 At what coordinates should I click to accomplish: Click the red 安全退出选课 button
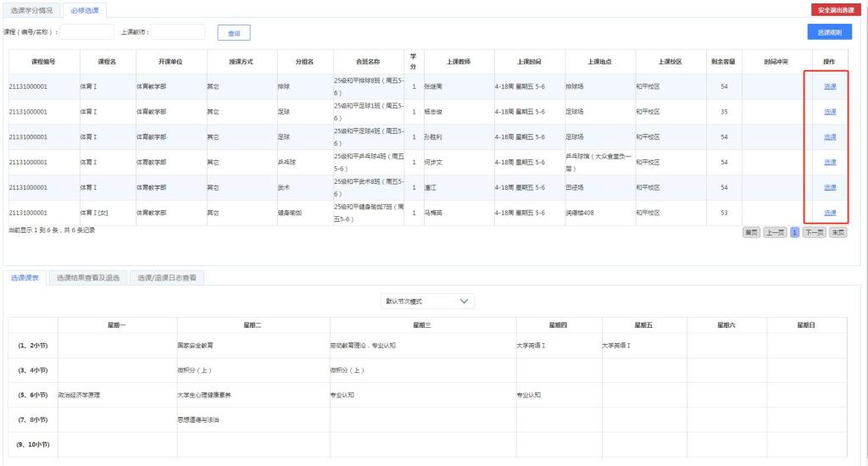point(836,9)
